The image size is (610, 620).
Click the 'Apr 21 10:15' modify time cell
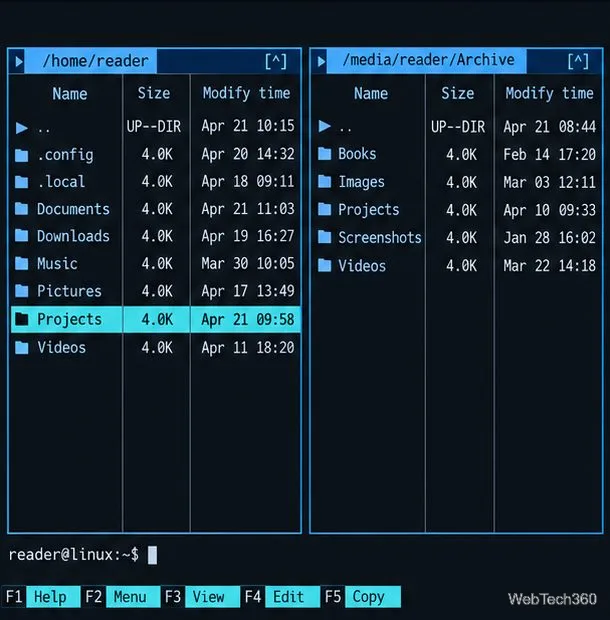coord(247,126)
